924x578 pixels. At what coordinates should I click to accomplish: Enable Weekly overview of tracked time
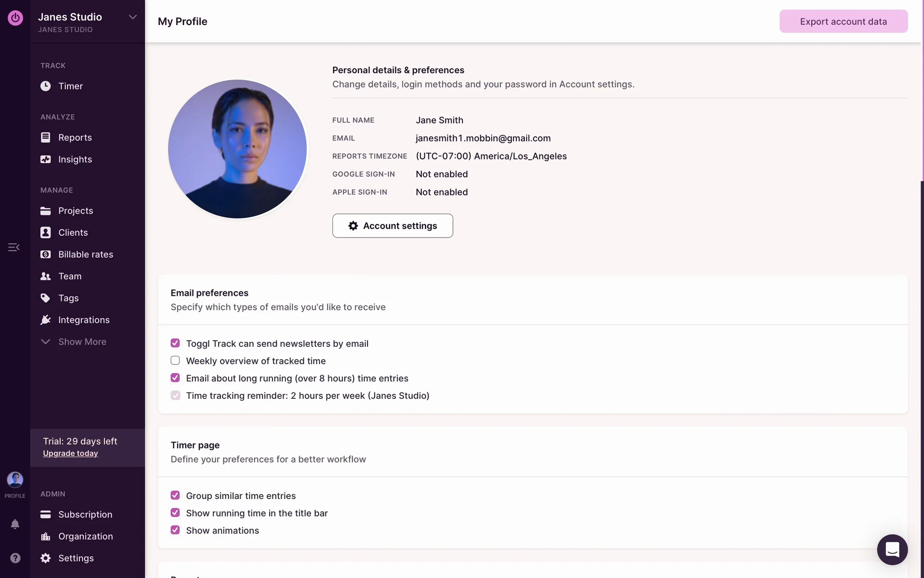175,361
